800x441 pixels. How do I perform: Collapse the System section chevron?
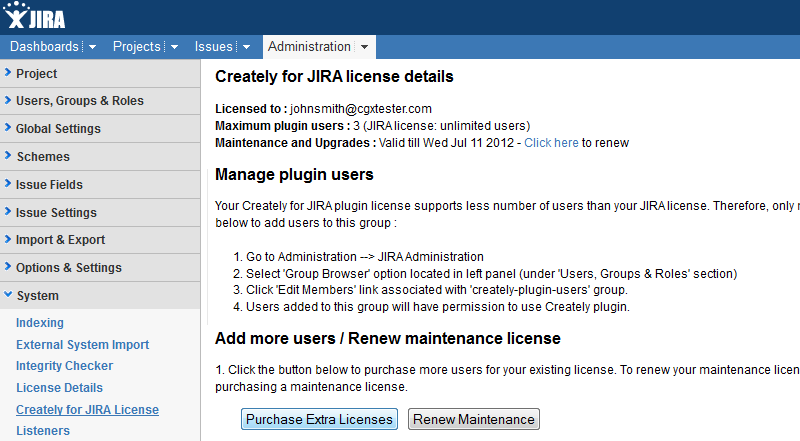pyautogui.click(x=8, y=295)
